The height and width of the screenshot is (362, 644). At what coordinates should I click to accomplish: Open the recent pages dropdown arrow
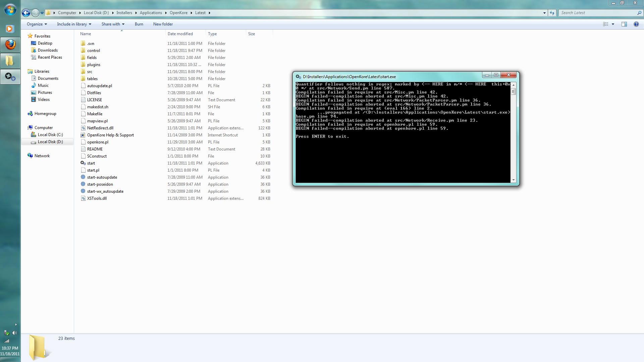coord(42,13)
